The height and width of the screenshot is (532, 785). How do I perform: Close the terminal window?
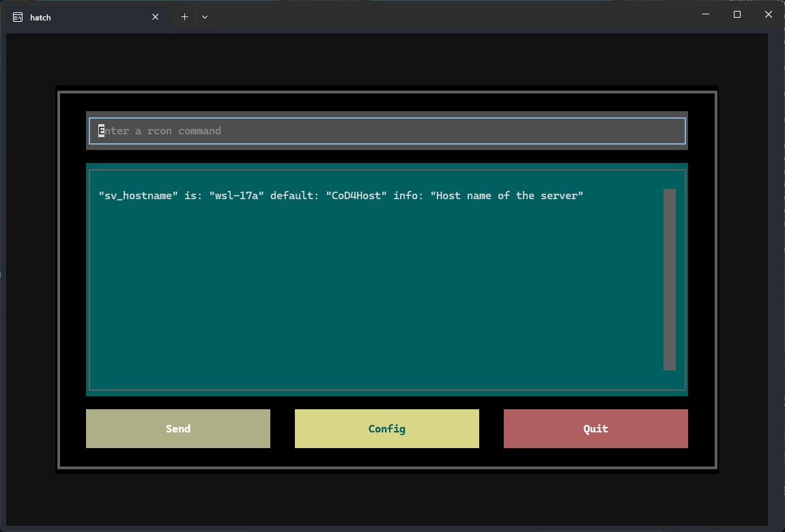point(769,14)
